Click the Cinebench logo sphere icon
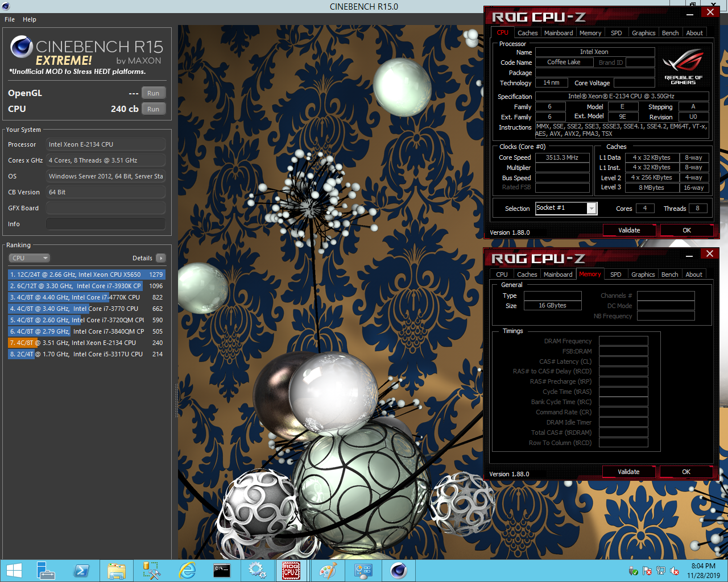The width and height of the screenshot is (728, 582). (x=22, y=47)
